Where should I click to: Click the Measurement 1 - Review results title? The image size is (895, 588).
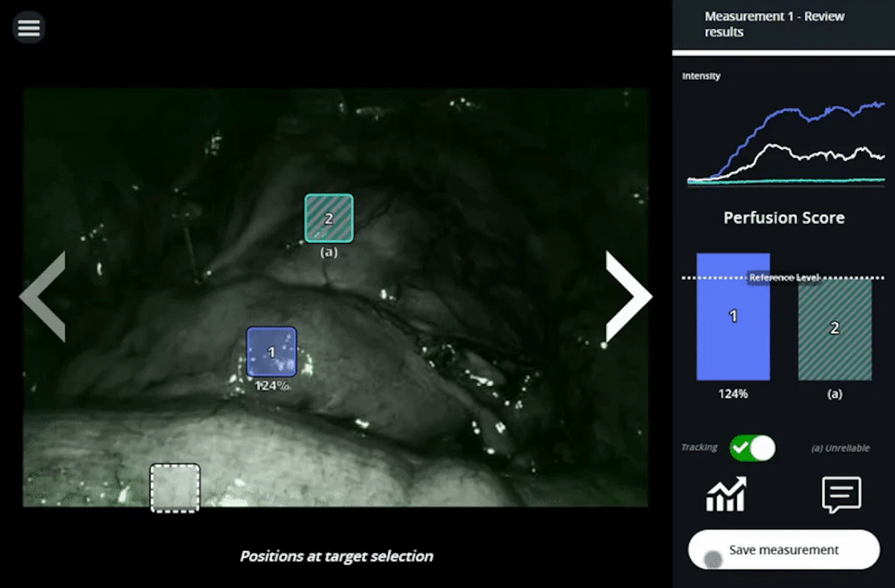(x=774, y=24)
